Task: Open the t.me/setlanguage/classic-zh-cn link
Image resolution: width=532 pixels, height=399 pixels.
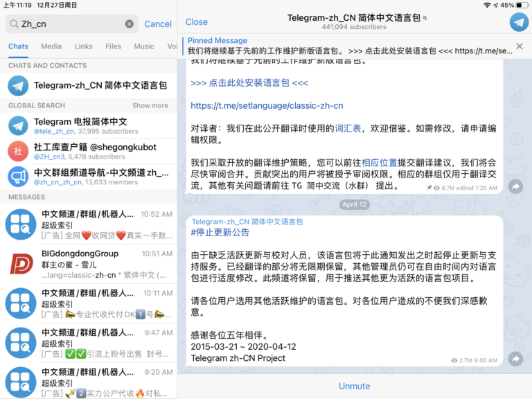Action: pyautogui.click(x=267, y=105)
